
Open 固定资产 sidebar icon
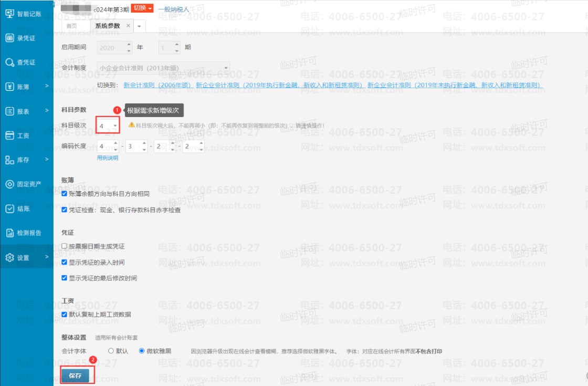(10, 184)
